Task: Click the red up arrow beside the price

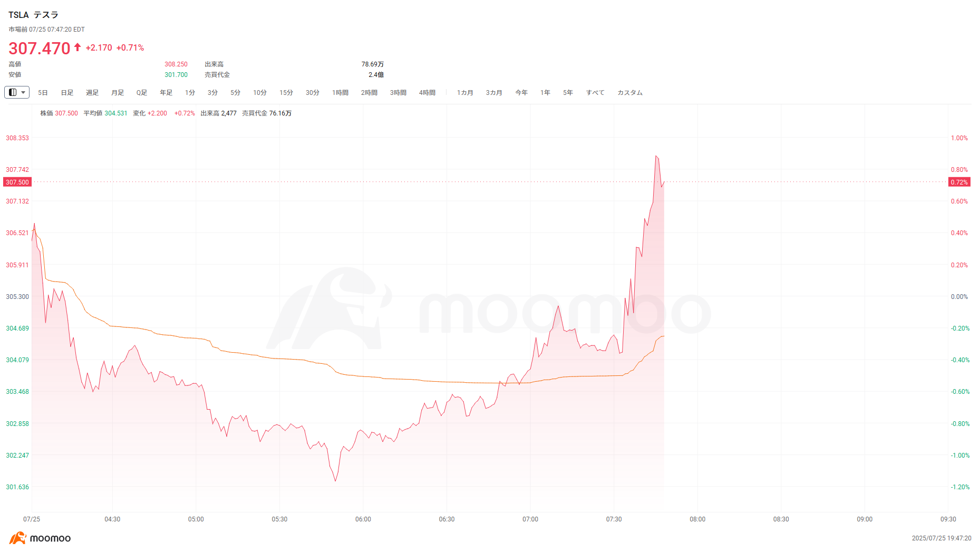Action: pyautogui.click(x=77, y=47)
